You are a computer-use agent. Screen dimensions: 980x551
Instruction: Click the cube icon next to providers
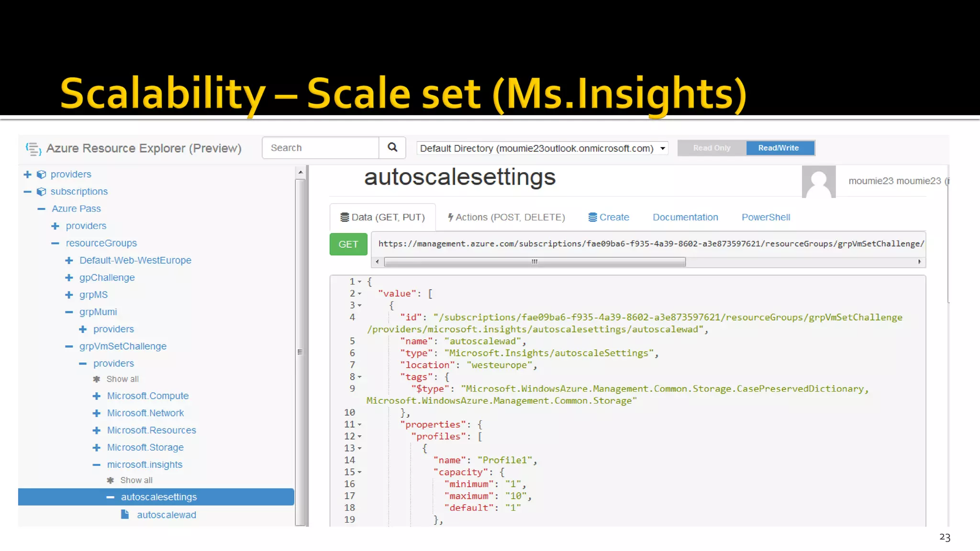[42, 175]
